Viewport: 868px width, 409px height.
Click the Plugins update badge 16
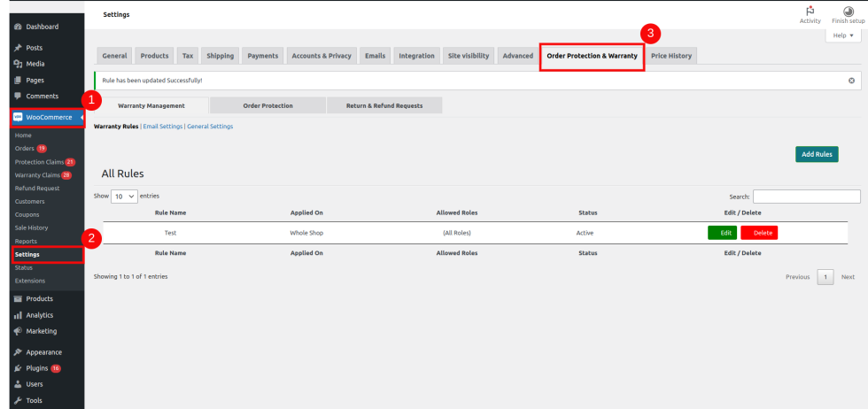tap(55, 368)
